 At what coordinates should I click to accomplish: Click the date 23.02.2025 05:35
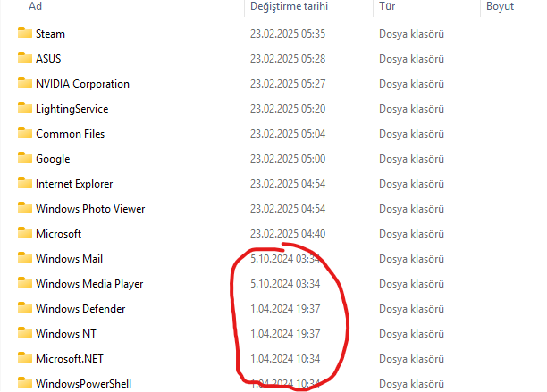point(288,34)
